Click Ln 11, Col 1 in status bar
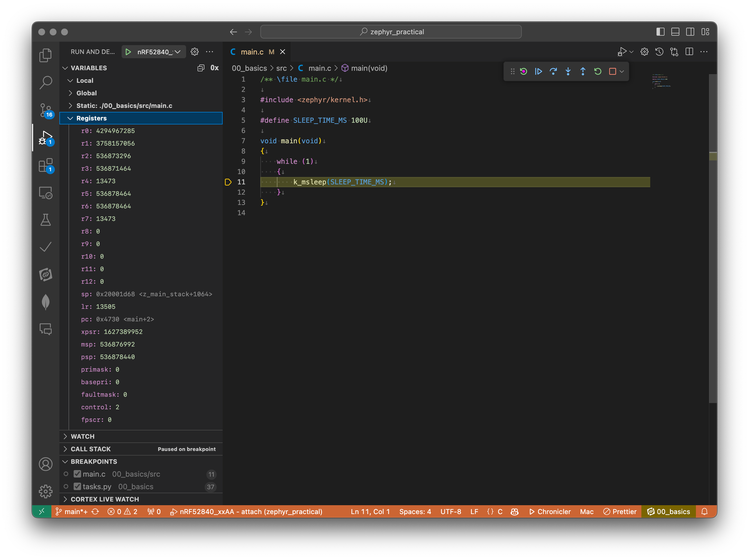This screenshot has height=560, width=749. click(x=370, y=511)
